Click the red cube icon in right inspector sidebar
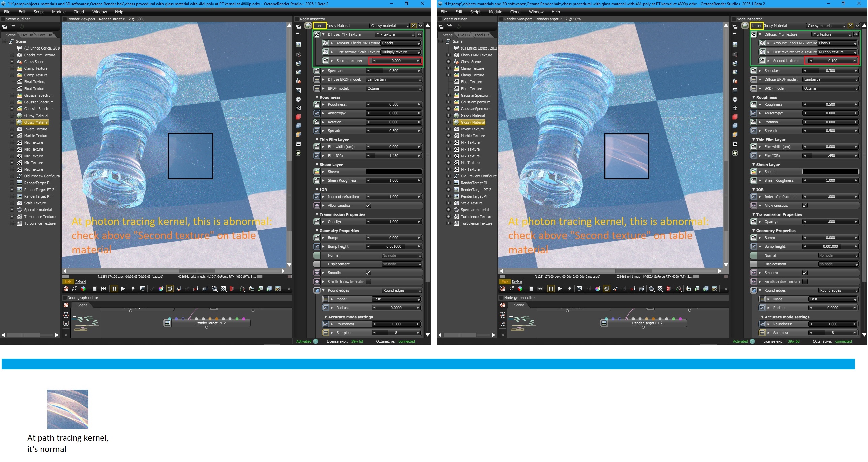The width and height of the screenshot is (868, 462). pyautogui.click(x=735, y=117)
